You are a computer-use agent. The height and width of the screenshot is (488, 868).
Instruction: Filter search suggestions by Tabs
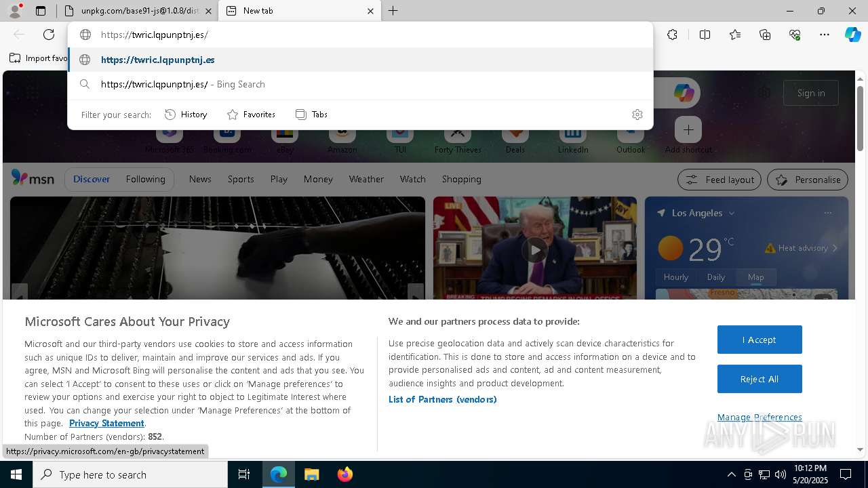(x=312, y=115)
